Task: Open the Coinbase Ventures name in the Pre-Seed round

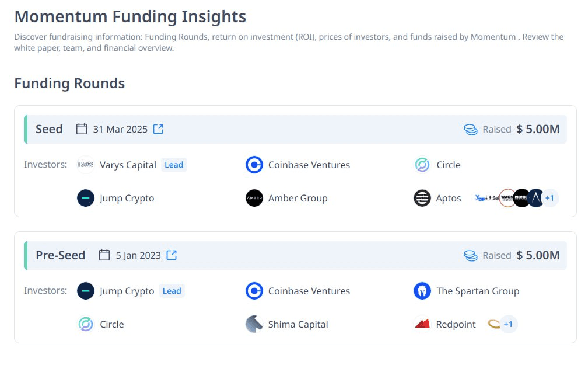Action: (x=309, y=291)
